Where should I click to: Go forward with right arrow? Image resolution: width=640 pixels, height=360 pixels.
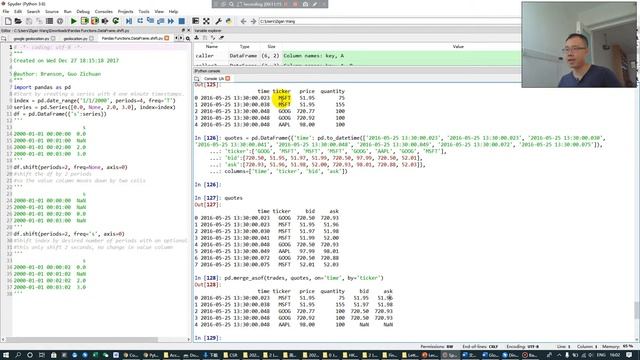[253, 21]
